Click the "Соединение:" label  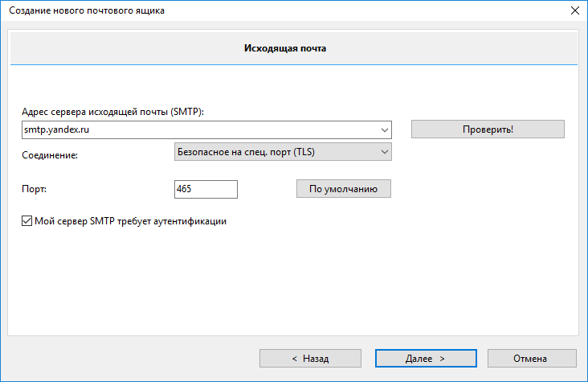[x=50, y=154]
